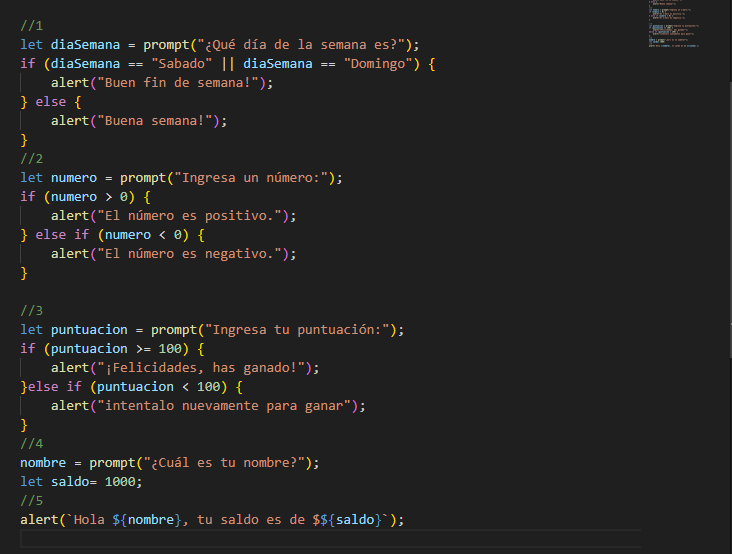The width and height of the screenshot is (732, 554).
Task: Click the string "intentalo nuevamente para ganar"
Action: tap(224, 406)
